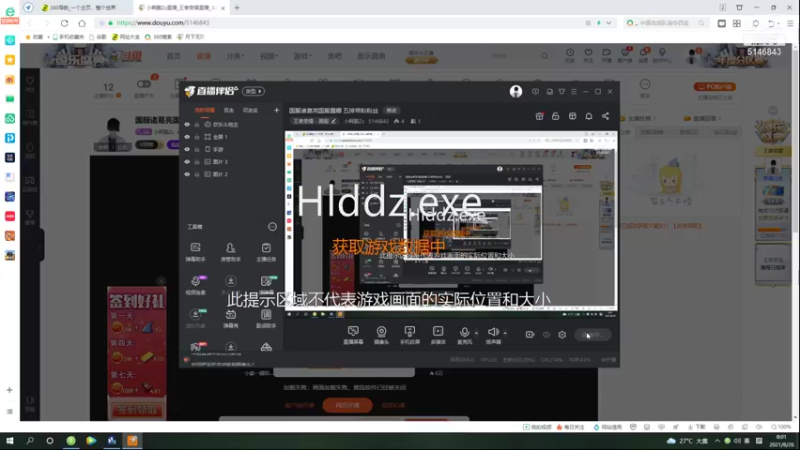The image size is (800, 450).
Task: Add a new scene with plus icon
Action: (x=277, y=110)
